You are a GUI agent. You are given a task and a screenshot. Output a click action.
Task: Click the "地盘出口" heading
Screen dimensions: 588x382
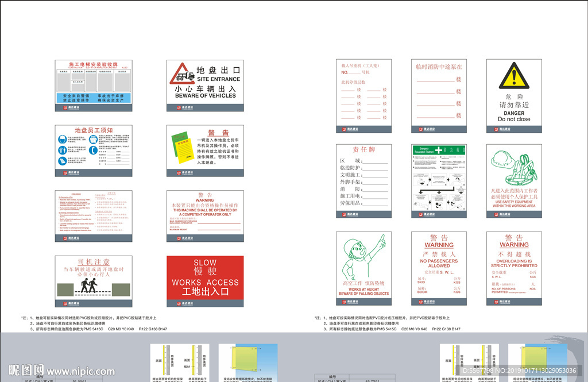click(219, 70)
